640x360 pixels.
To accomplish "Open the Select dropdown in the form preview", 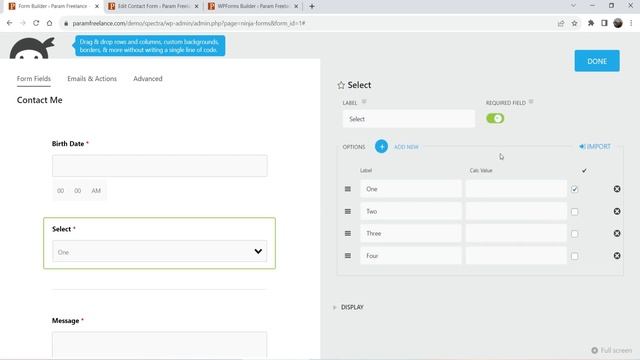I will (160, 251).
